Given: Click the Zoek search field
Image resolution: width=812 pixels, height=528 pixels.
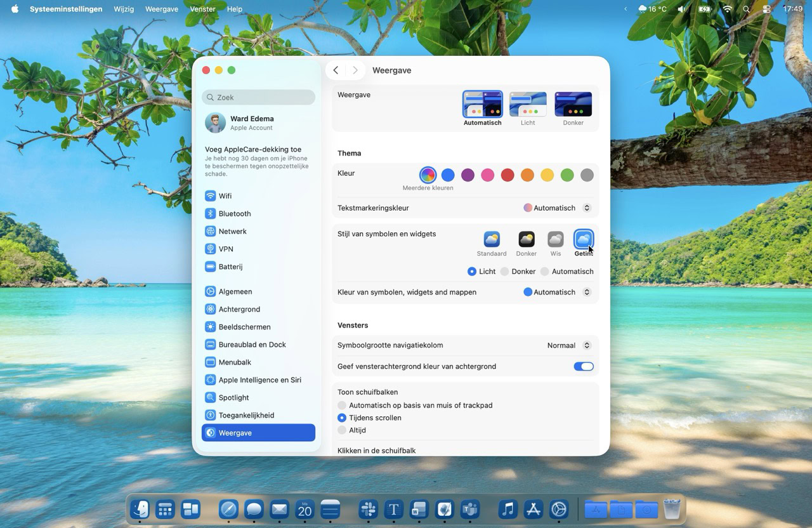Looking at the screenshot, I should pyautogui.click(x=258, y=97).
